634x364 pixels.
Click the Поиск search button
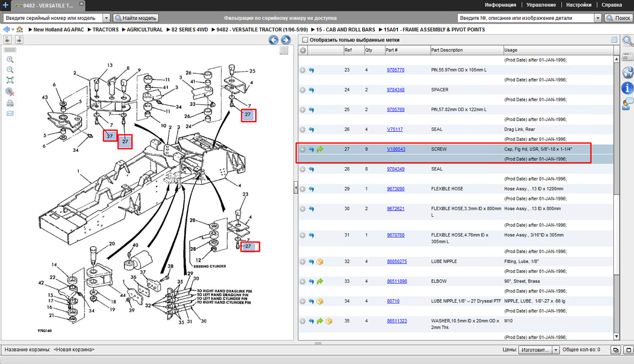point(619,18)
